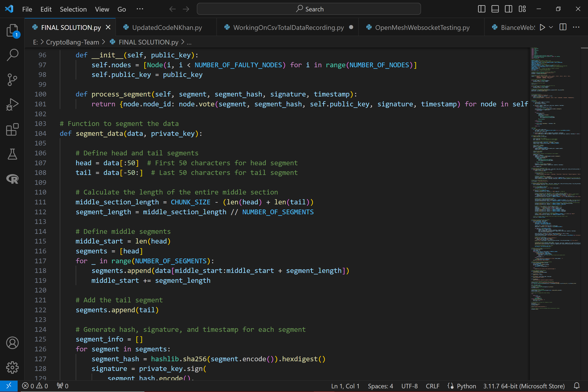Click CRLF end of line indicator
Image resolution: width=588 pixels, height=392 pixels.
click(432, 386)
